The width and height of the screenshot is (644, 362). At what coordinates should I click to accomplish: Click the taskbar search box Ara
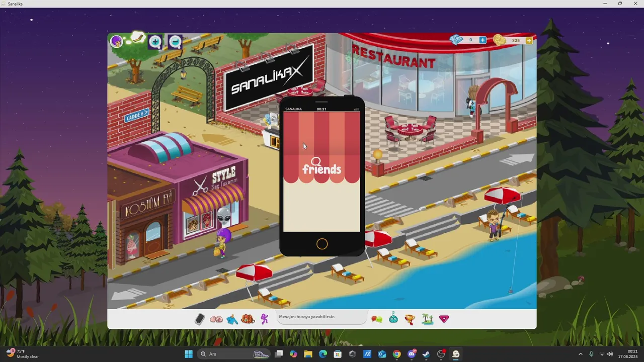pyautogui.click(x=234, y=354)
